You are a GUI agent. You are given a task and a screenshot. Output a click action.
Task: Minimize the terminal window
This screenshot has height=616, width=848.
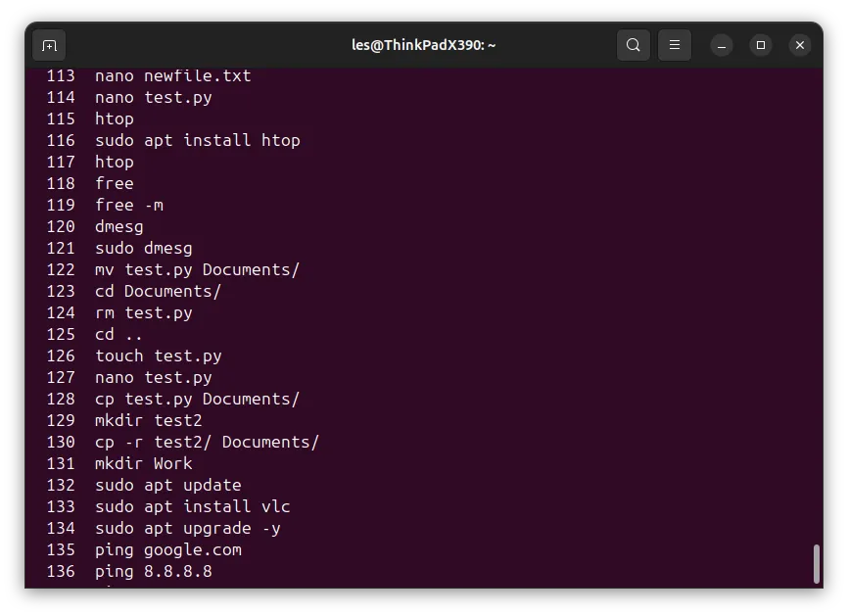pos(722,45)
